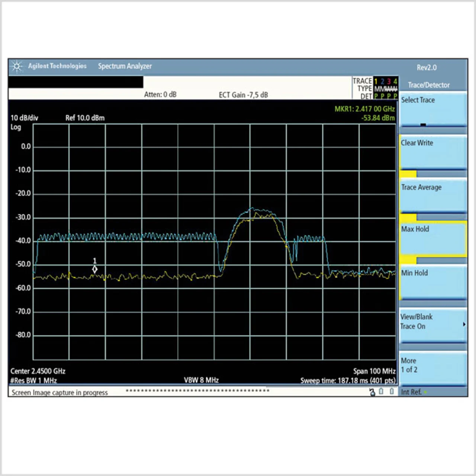Click the Agilent Technologies starburst logo
Screen dimensions: 476x476
click(17, 67)
